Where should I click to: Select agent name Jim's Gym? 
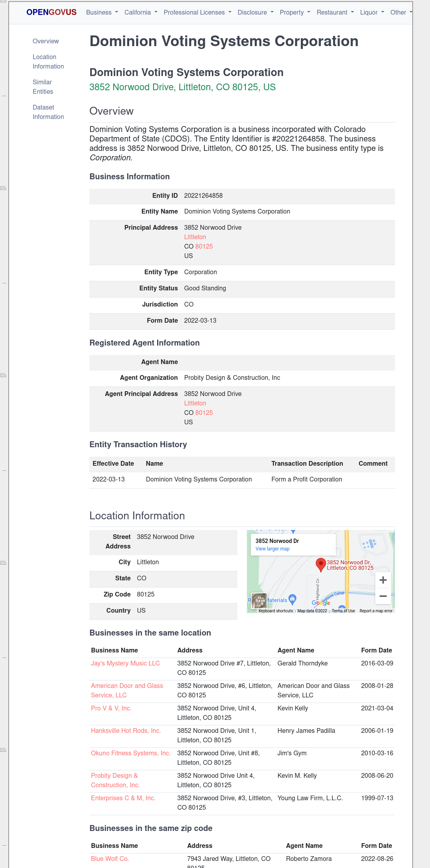click(292, 753)
